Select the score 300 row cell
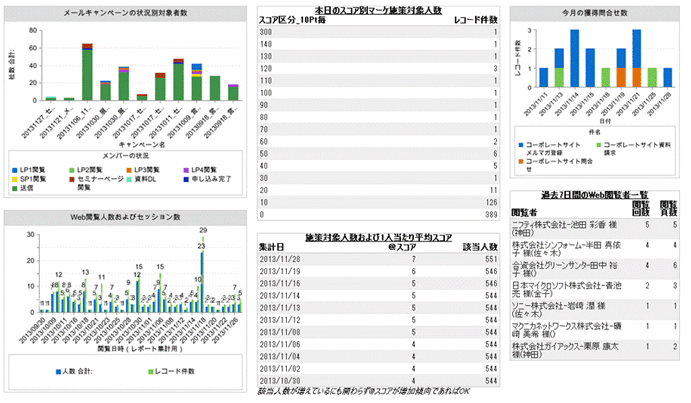The height and width of the screenshot is (403, 691). tap(266, 32)
